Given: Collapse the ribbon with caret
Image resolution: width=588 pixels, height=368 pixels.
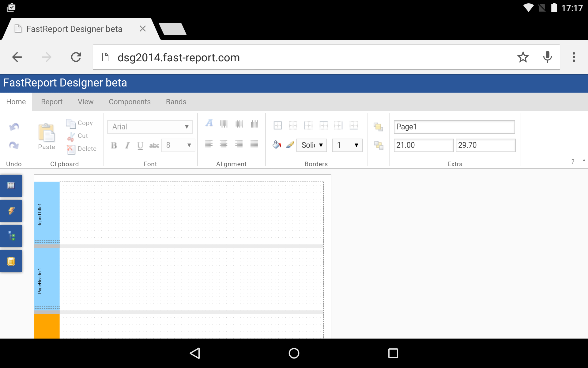Looking at the screenshot, I should 584,161.
